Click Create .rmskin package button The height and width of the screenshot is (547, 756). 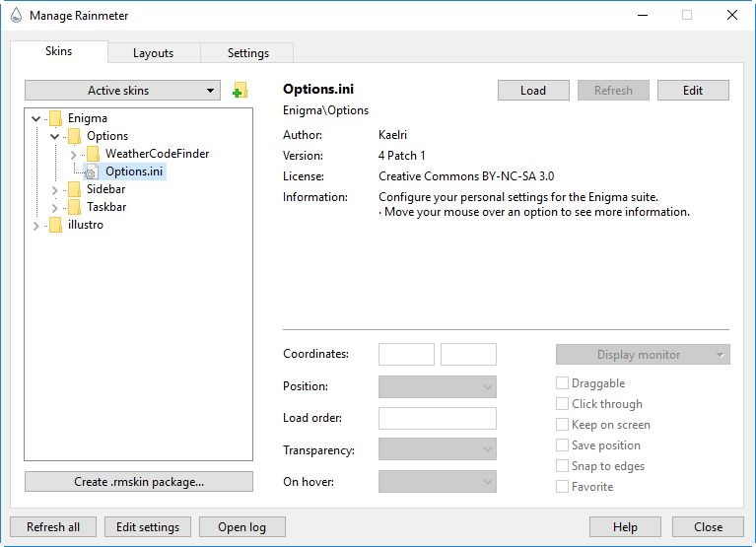click(139, 482)
